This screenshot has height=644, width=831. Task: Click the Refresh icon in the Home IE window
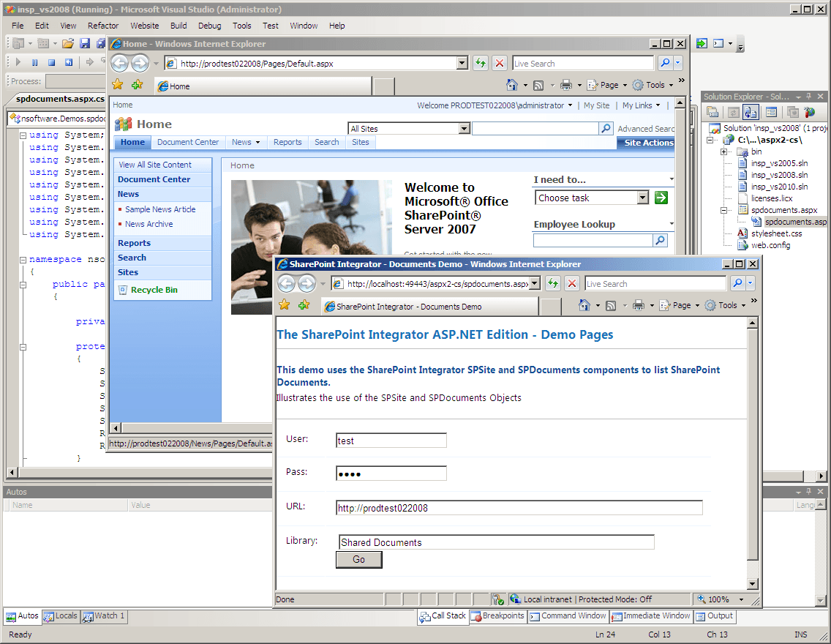(480, 63)
